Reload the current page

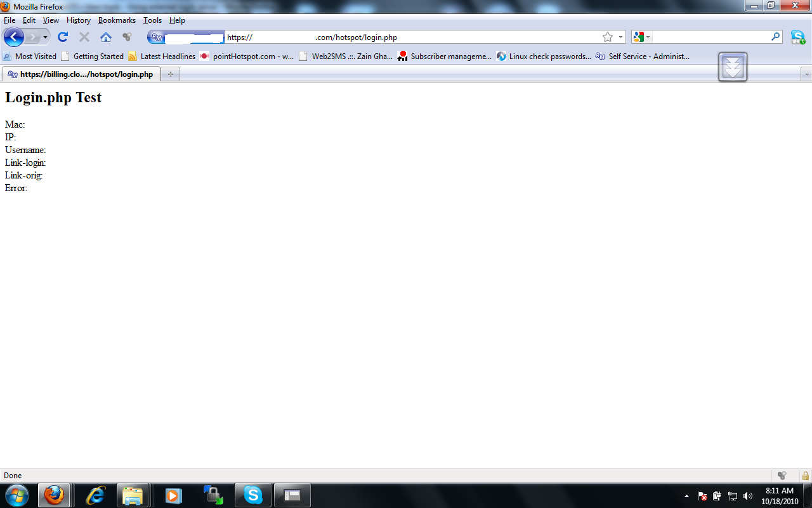62,37
